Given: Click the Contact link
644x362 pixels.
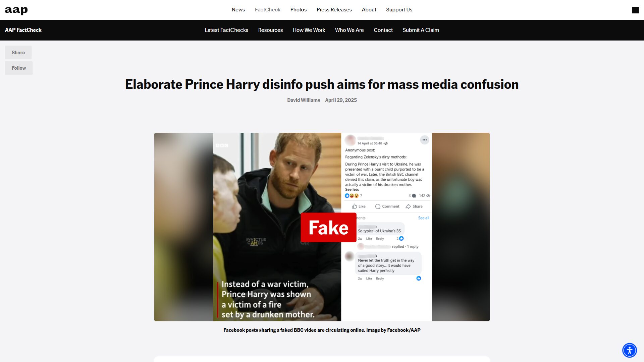Looking at the screenshot, I should (383, 30).
